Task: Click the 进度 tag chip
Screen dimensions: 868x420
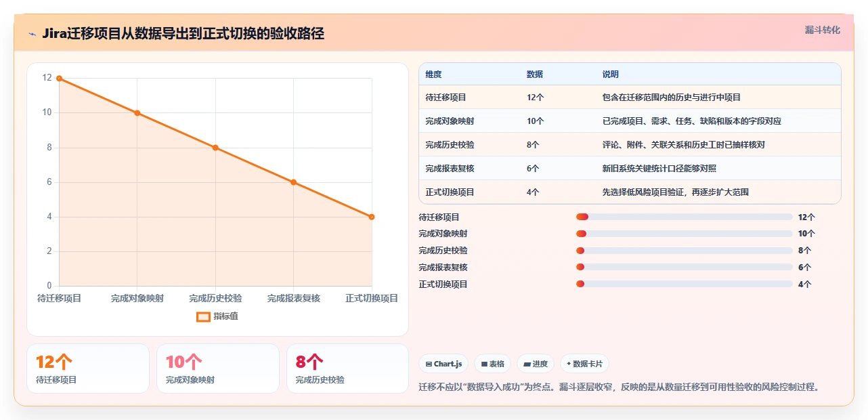Action: [x=536, y=364]
